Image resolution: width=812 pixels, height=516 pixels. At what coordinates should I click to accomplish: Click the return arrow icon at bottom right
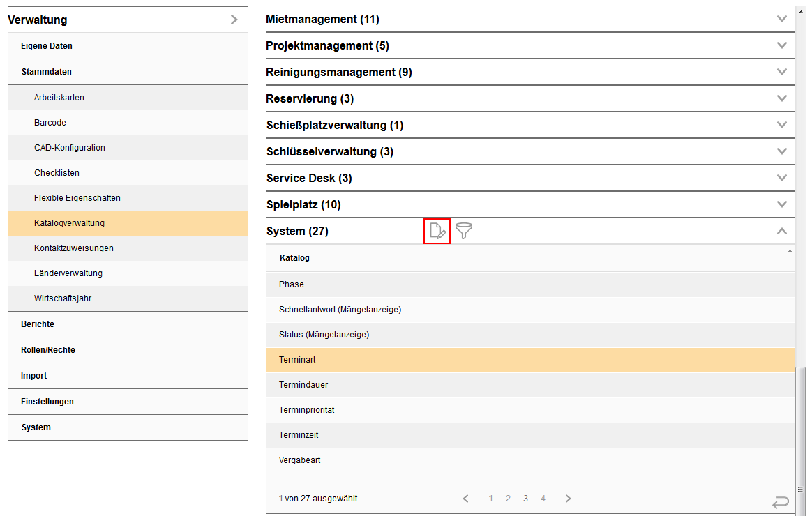click(x=781, y=502)
